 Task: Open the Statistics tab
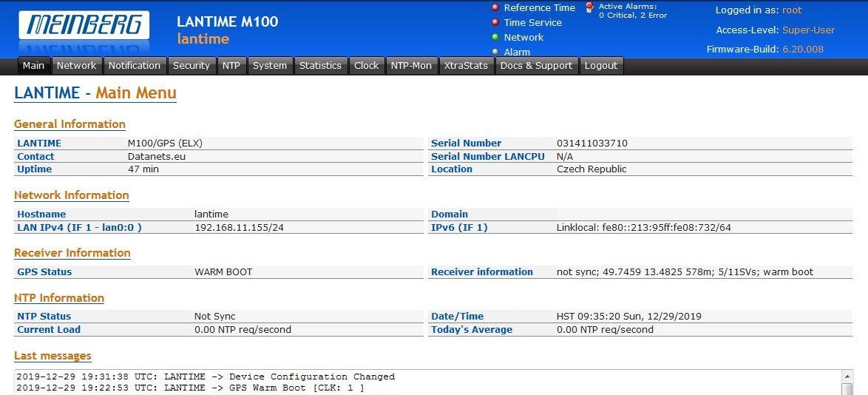(321, 65)
